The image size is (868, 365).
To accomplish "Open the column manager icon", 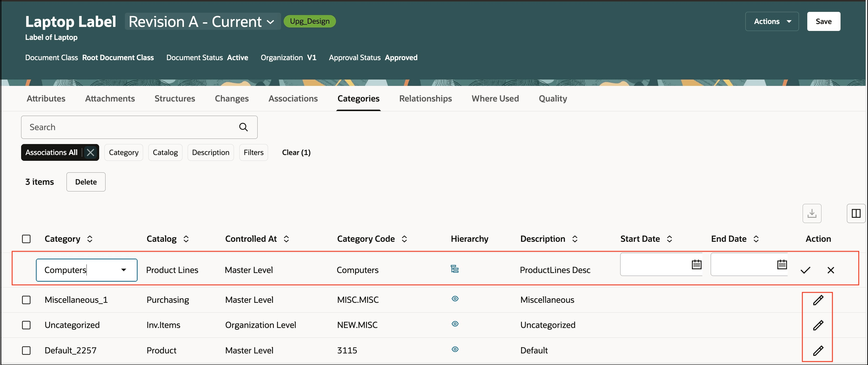I will click(856, 213).
